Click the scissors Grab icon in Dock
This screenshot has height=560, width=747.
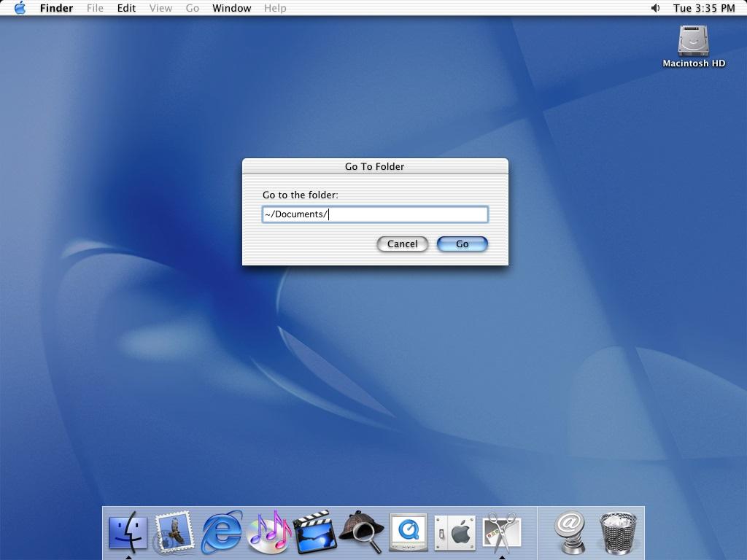pyautogui.click(x=502, y=532)
